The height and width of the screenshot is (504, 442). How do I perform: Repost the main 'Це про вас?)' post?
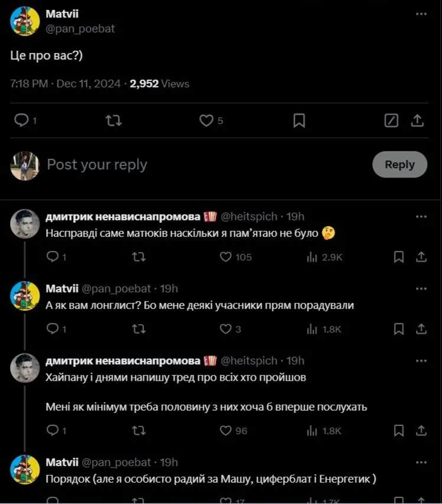113,121
